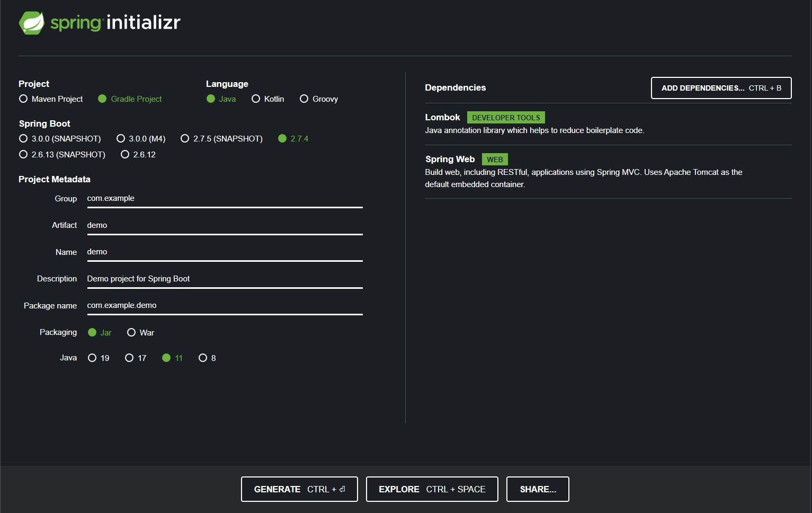Focus the Artifact input field
812x513 pixels.
click(225, 226)
